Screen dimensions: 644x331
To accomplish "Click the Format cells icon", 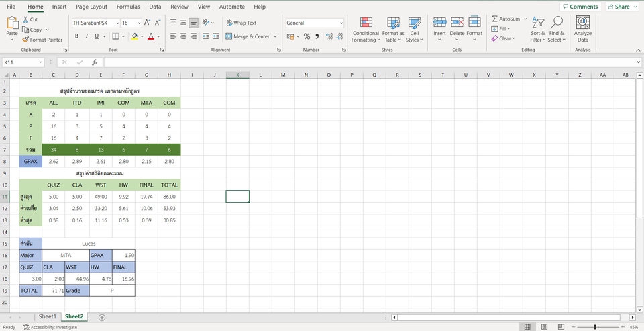I will pyautogui.click(x=474, y=23).
